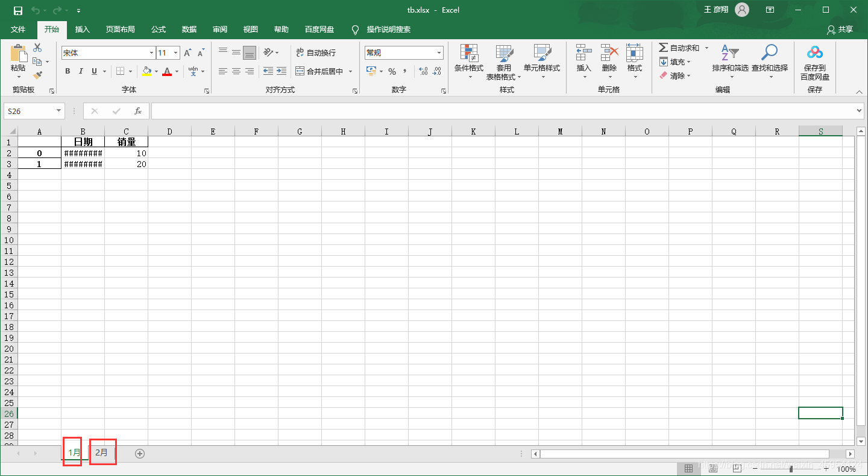The width and height of the screenshot is (868, 476).
Task: Align text to the bottom of the cell
Action: coord(250,52)
